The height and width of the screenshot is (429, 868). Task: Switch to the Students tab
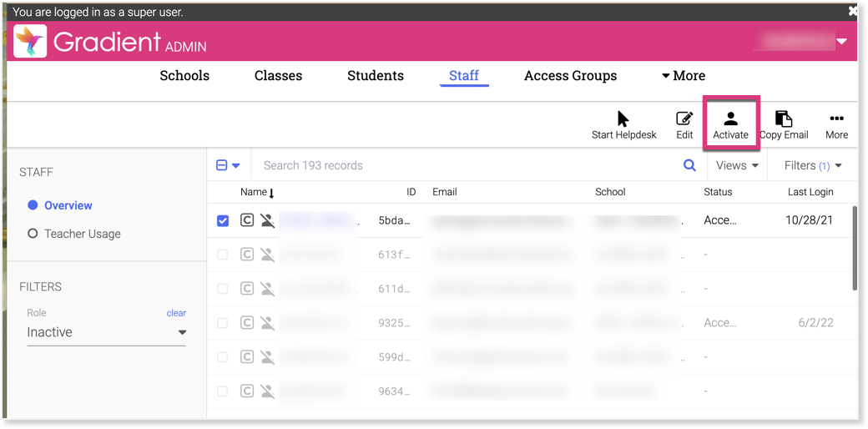tap(376, 76)
